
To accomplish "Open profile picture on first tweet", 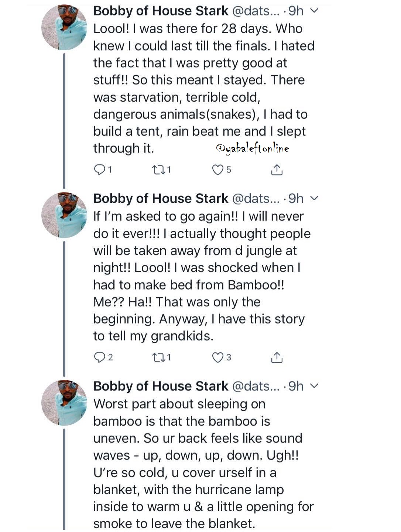I will tap(64, 27).
